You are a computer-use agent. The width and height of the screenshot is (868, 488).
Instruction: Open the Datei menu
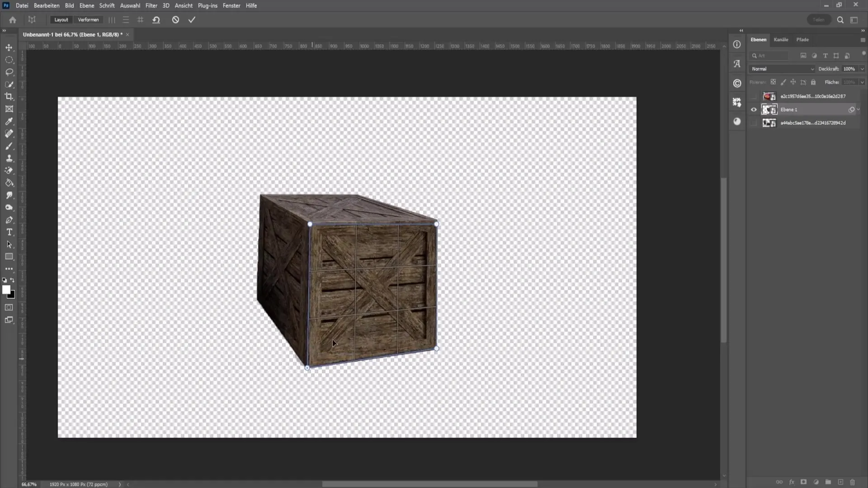(22, 5)
